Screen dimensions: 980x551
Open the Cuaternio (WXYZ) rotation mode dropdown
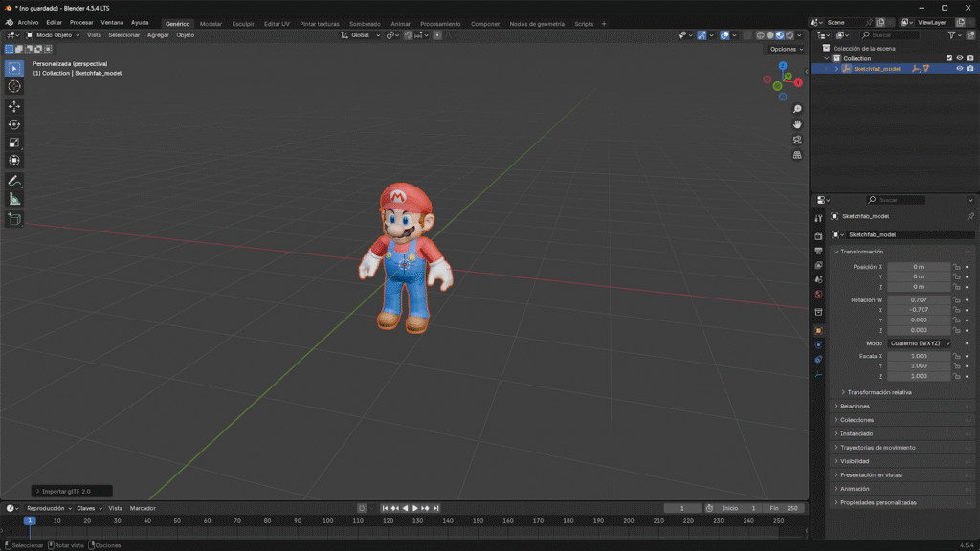[x=919, y=342]
